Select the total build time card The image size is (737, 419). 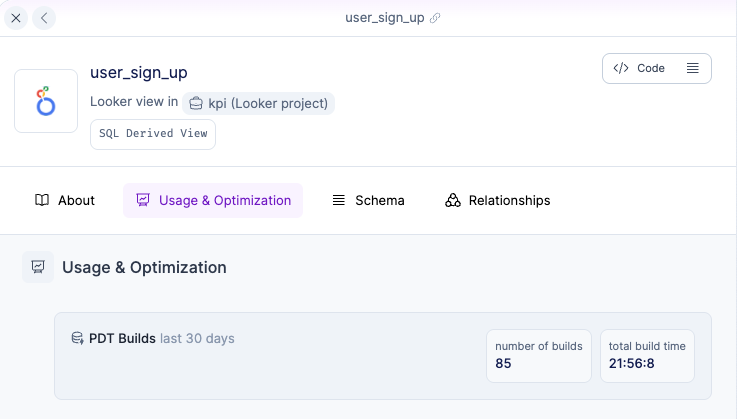(x=647, y=355)
